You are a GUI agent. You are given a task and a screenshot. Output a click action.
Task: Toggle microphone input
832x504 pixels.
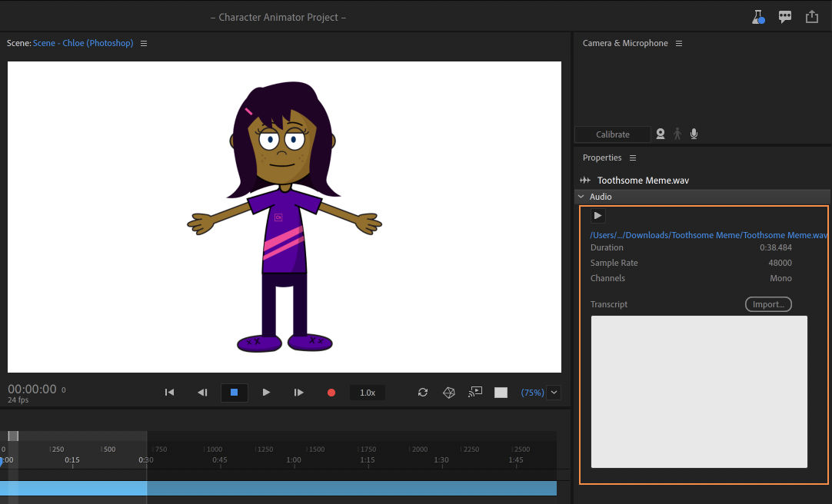pyautogui.click(x=694, y=134)
